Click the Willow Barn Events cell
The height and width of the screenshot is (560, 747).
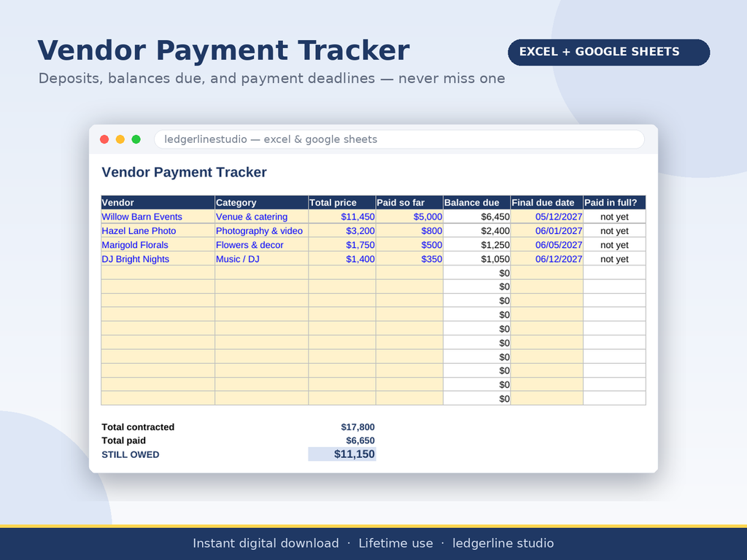coord(158,217)
